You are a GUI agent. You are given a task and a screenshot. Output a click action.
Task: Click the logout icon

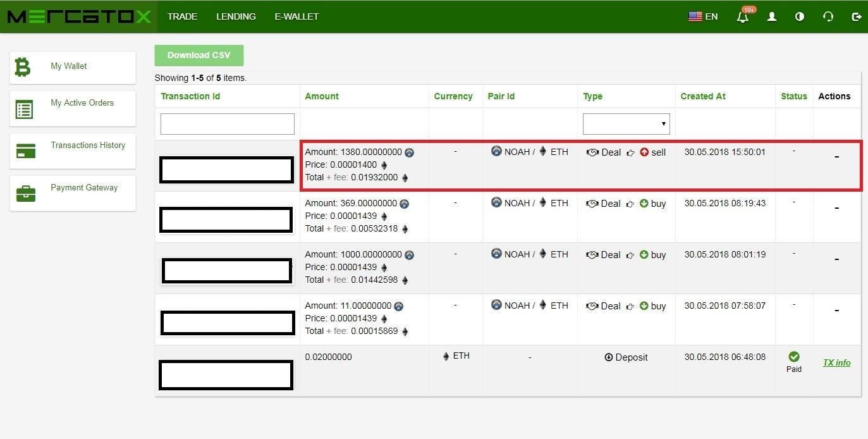(857, 16)
